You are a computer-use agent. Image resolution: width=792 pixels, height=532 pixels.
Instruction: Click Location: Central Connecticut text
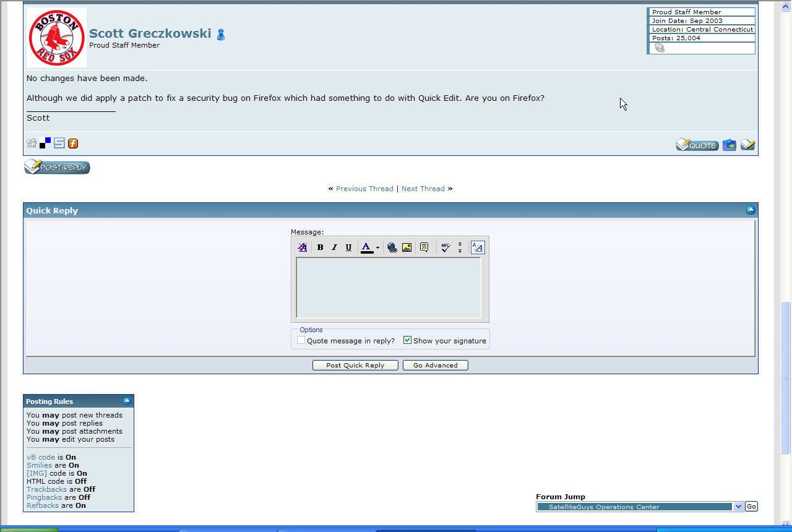pyautogui.click(x=703, y=29)
